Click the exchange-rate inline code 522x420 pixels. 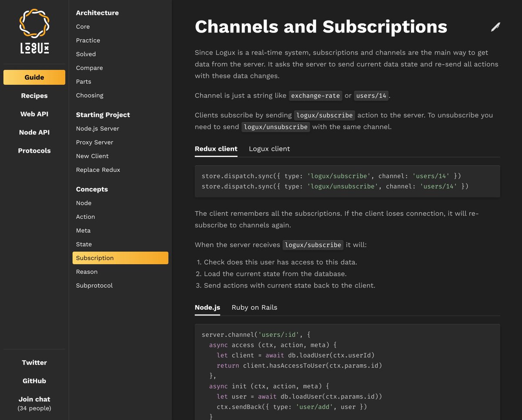point(315,96)
